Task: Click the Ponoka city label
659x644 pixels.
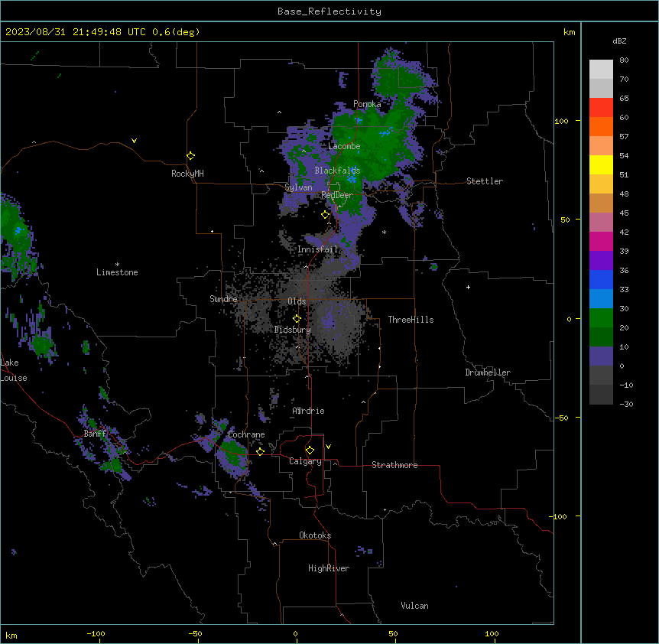Action: tap(367, 104)
